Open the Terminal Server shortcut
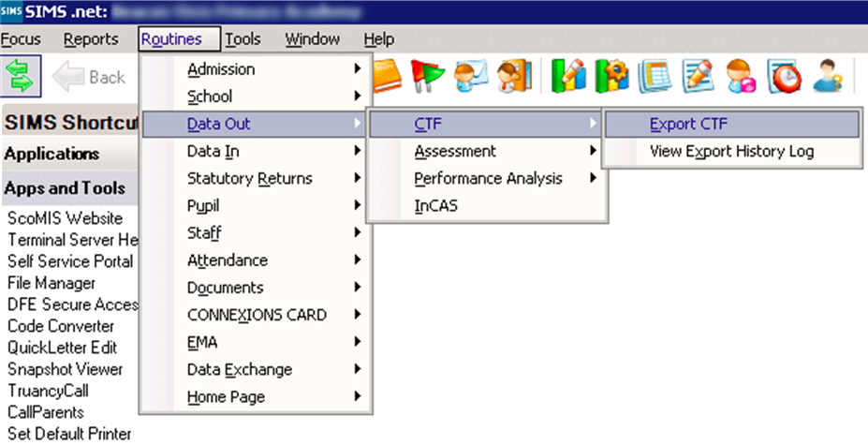Image resolution: width=868 pixels, height=445 pixels. 72,240
